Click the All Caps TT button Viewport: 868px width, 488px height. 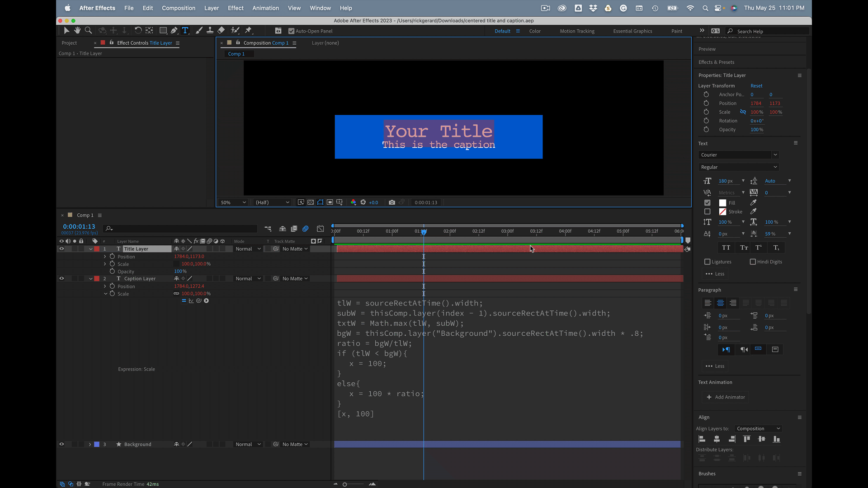pos(726,248)
